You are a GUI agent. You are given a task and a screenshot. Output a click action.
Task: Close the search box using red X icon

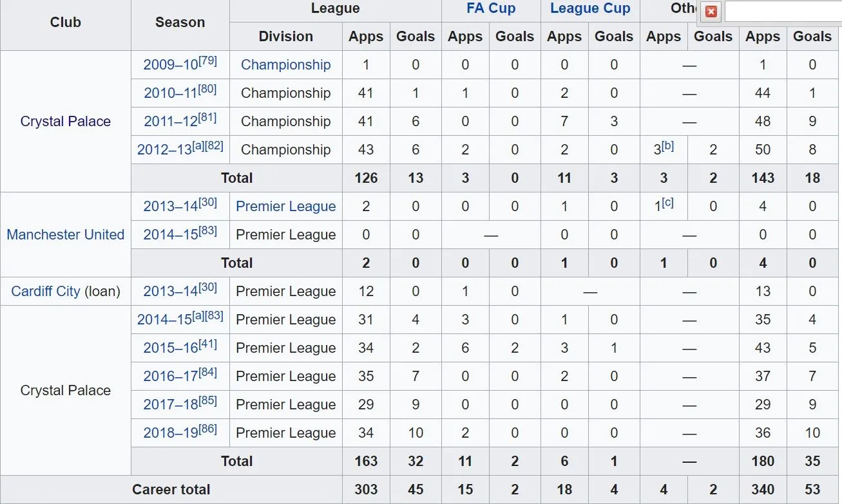click(x=711, y=12)
